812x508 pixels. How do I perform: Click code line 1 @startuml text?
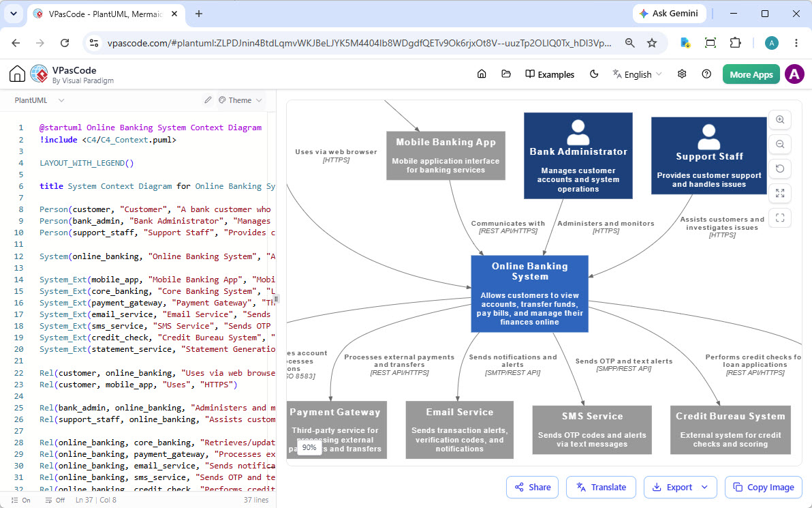150,128
